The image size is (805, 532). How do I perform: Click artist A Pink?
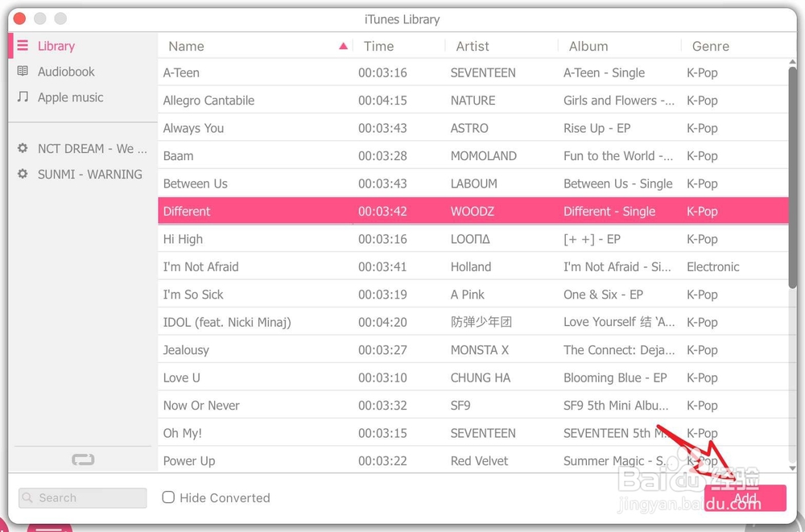tap(468, 295)
